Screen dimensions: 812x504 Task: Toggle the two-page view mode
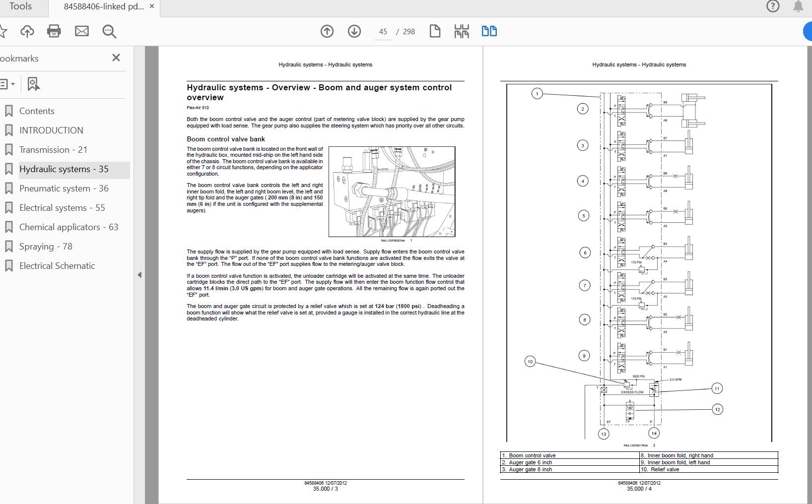489,31
